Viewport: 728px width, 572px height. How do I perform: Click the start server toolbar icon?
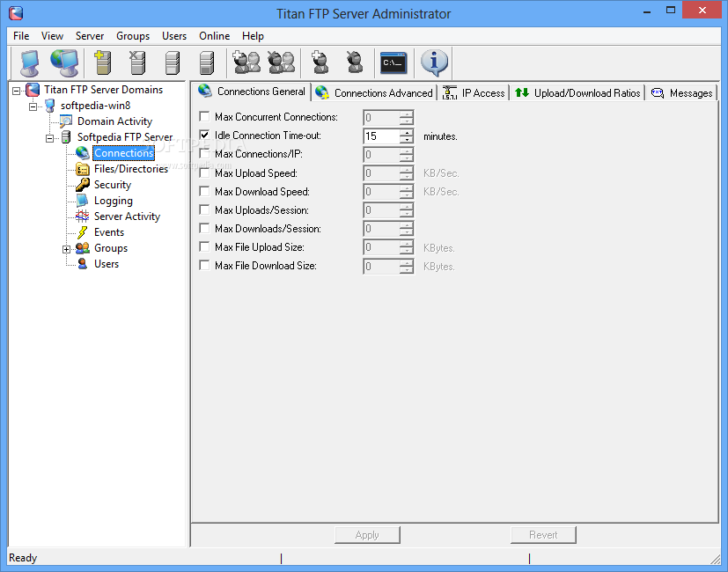[173, 62]
